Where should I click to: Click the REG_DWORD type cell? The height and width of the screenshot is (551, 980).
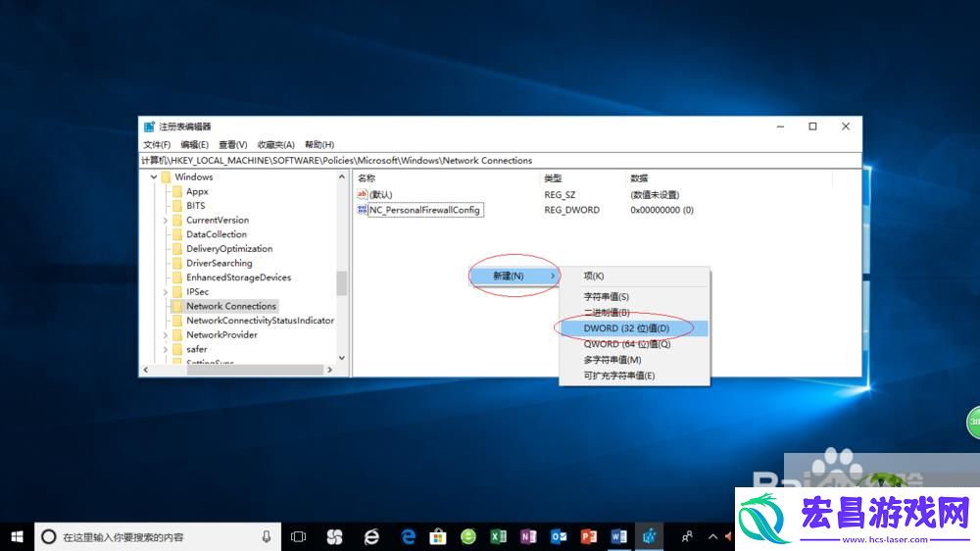pyautogui.click(x=572, y=210)
